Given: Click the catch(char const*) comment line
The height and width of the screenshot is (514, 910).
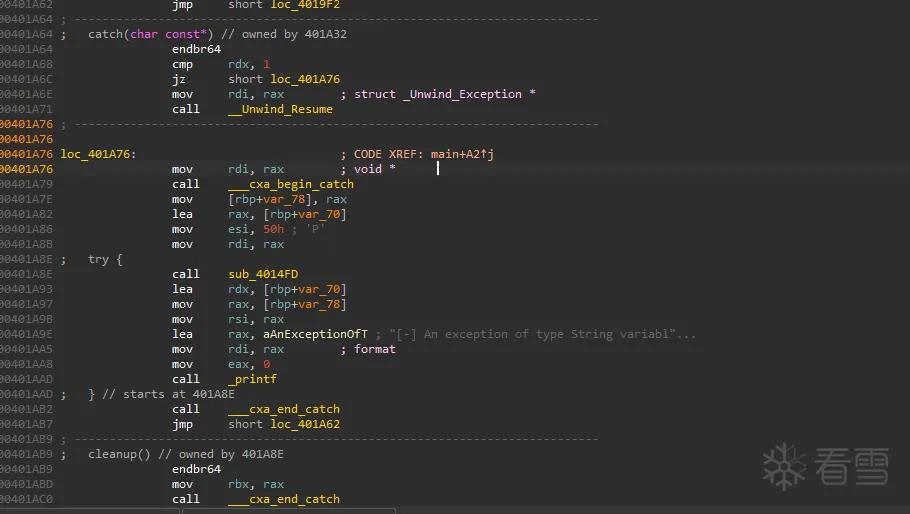Looking at the screenshot, I should tap(217, 34).
